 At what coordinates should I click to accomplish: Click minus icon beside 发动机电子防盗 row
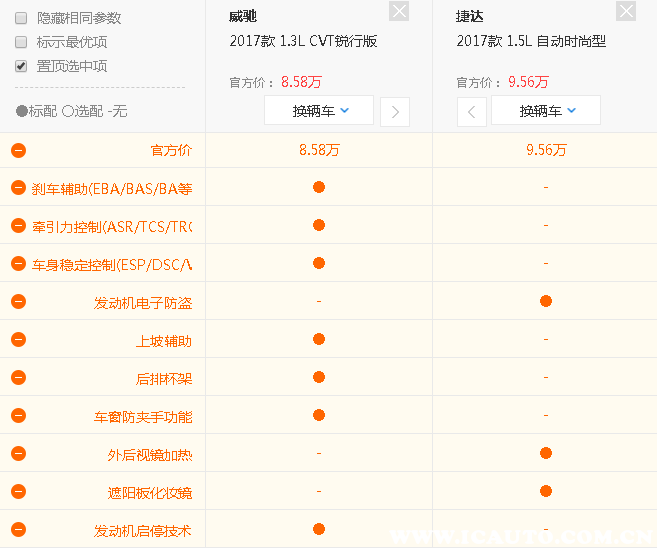(18, 302)
